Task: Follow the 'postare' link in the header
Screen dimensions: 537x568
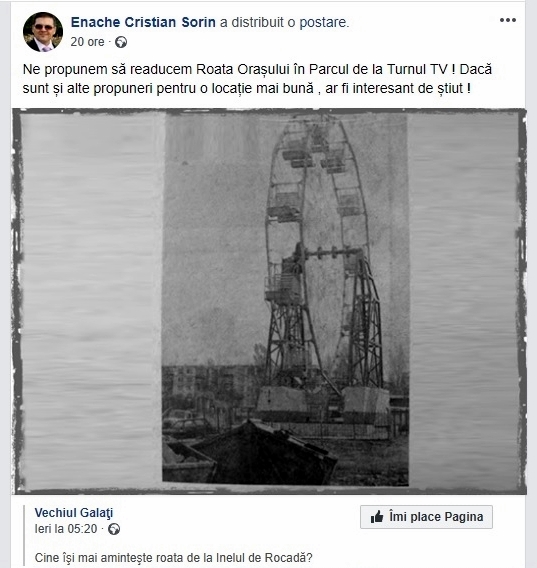Action: pyautogui.click(x=324, y=22)
